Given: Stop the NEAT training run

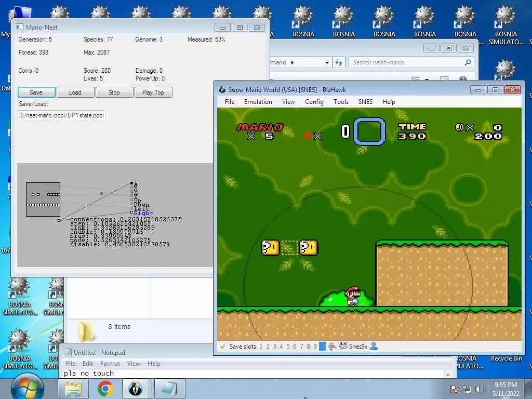Looking at the screenshot, I should click(114, 92).
